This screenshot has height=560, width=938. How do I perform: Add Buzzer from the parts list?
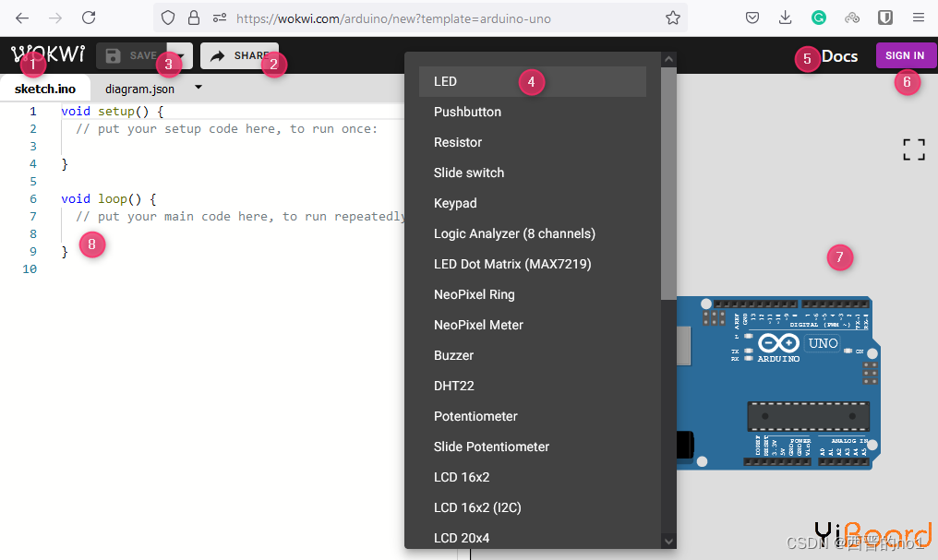pos(533,355)
